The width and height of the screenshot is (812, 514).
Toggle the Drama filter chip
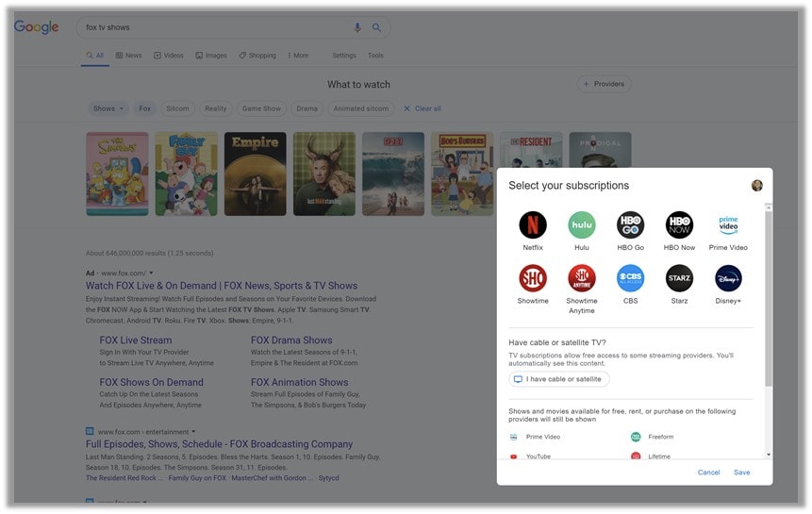click(307, 108)
